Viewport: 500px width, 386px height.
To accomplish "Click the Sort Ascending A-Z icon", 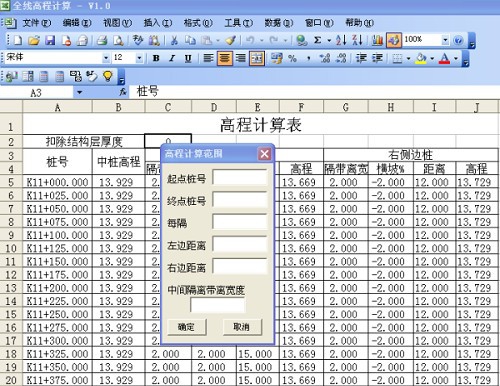I will [x=341, y=40].
